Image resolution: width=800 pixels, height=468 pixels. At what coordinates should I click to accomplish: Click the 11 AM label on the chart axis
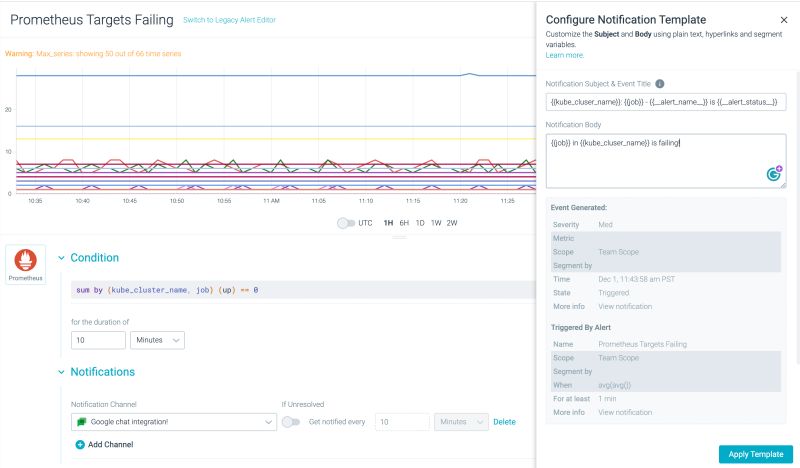271,201
